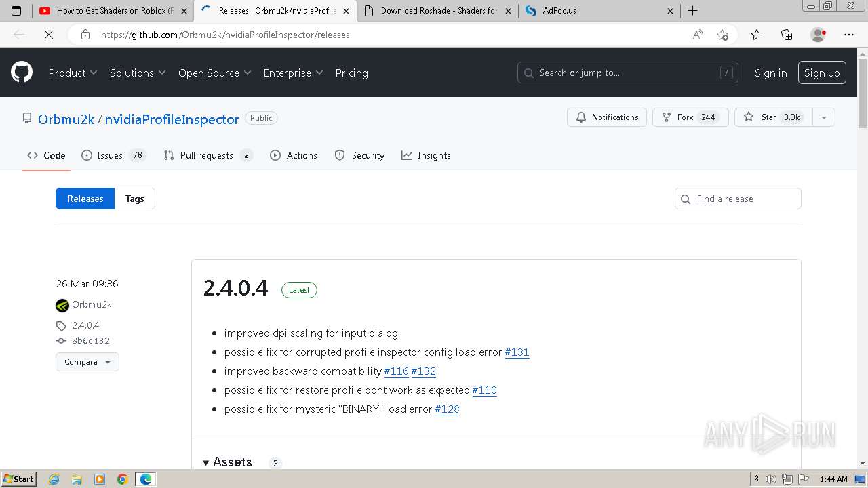Click the Sign up button
Viewport: 868px width, 488px height.
[822, 73]
